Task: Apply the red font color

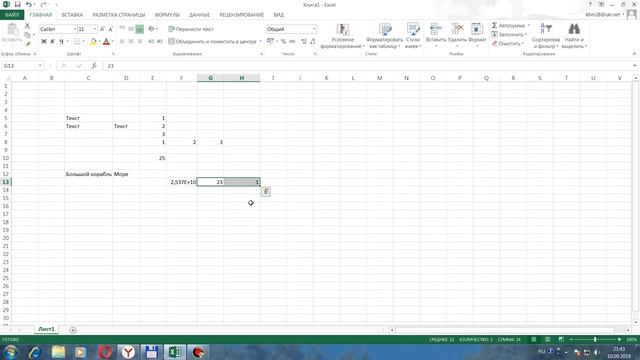Action: 107,41
